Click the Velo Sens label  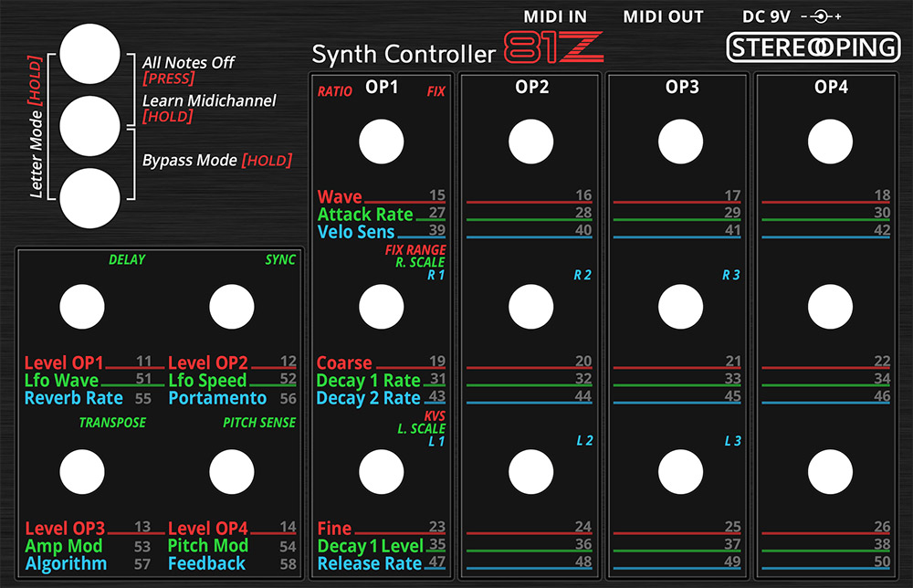click(356, 232)
